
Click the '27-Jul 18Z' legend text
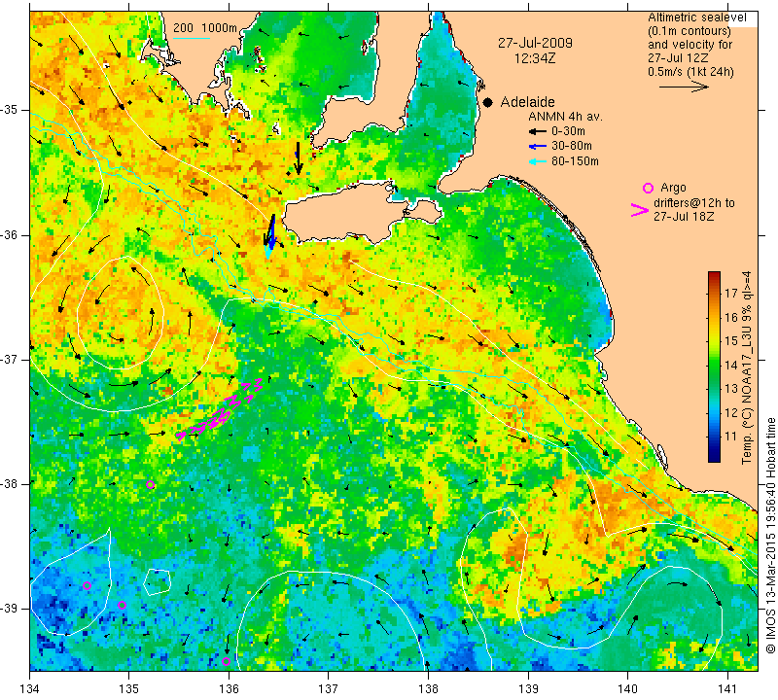(684, 217)
